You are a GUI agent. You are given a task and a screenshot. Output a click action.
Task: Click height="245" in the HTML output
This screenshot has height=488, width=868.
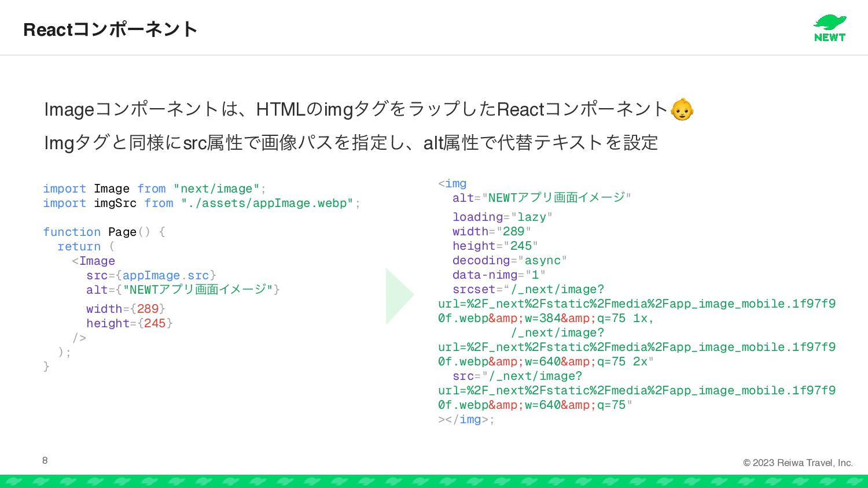click(495, 246)
